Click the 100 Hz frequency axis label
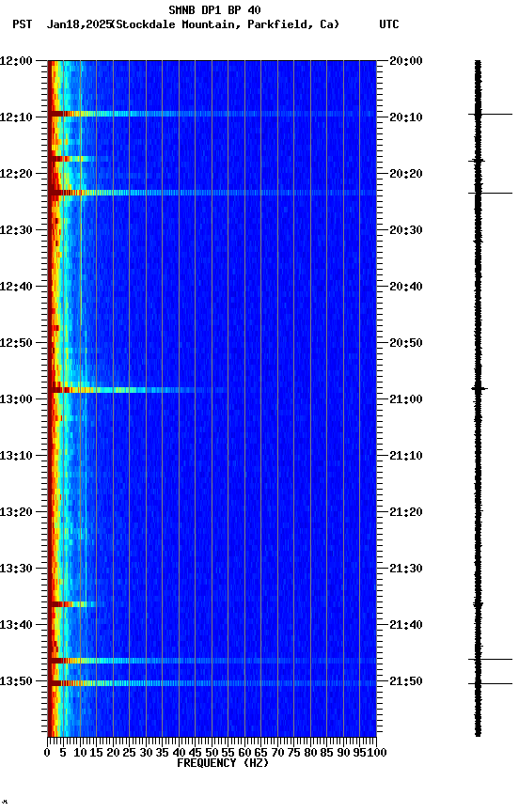The width and height of the screenshot is (519, 812). pos(377,753)
